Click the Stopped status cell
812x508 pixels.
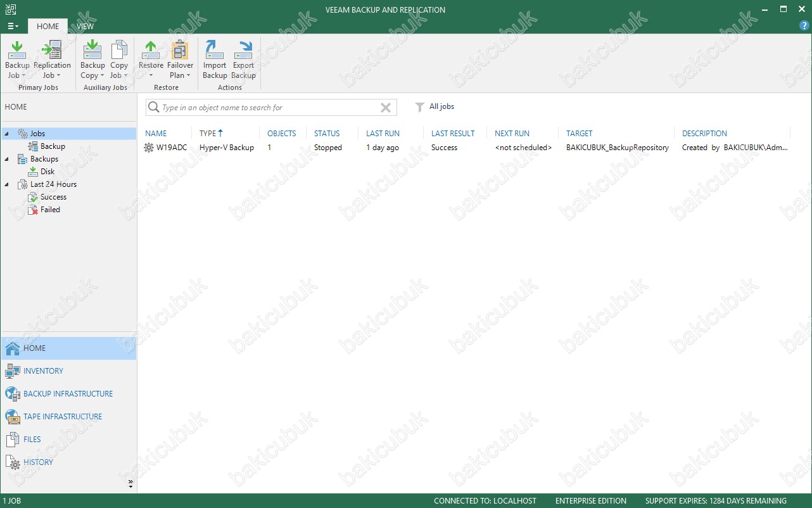(x=328, y=148)
